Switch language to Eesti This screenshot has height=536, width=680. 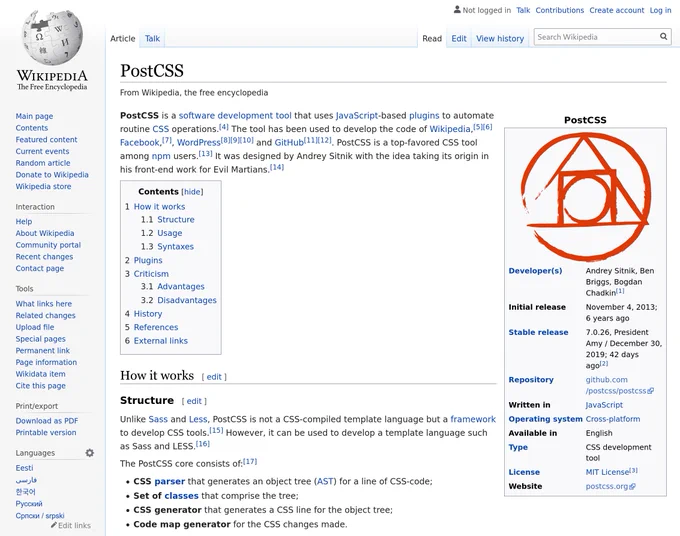point(24,468)
